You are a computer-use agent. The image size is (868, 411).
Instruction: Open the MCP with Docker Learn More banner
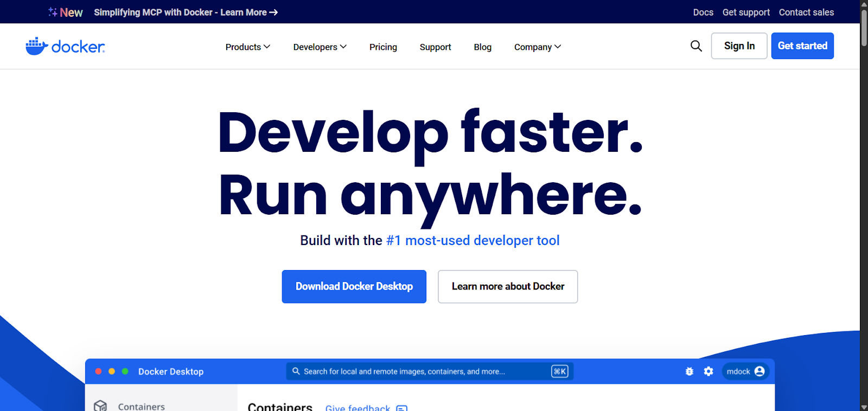(x=186, y=12)
